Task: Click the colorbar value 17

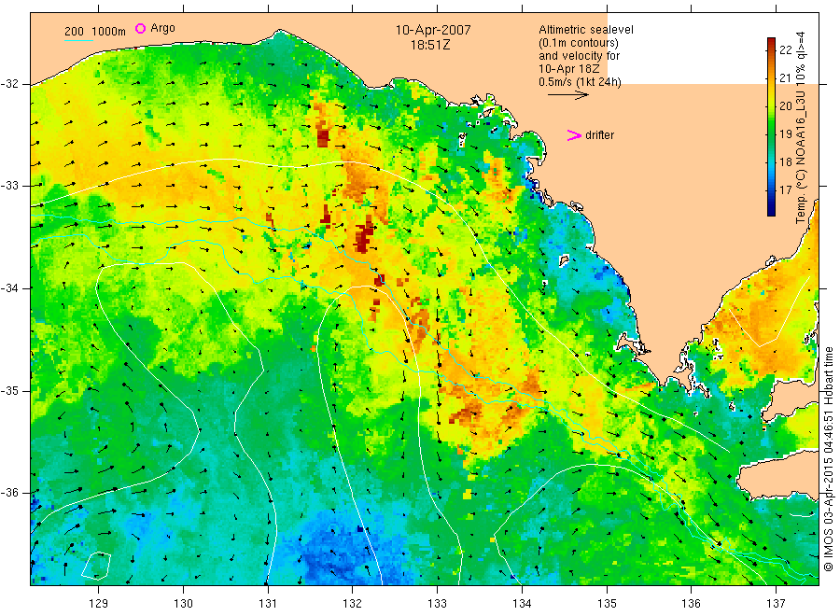Action: point(785,189)
